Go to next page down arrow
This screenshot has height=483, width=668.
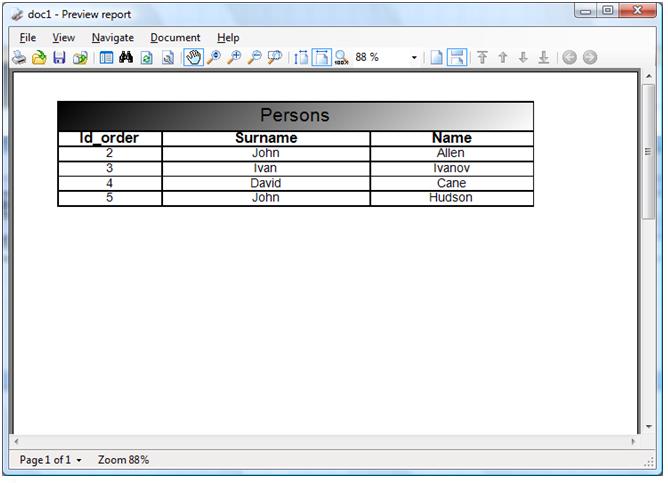pyautogui.click(x=523, y=58)
